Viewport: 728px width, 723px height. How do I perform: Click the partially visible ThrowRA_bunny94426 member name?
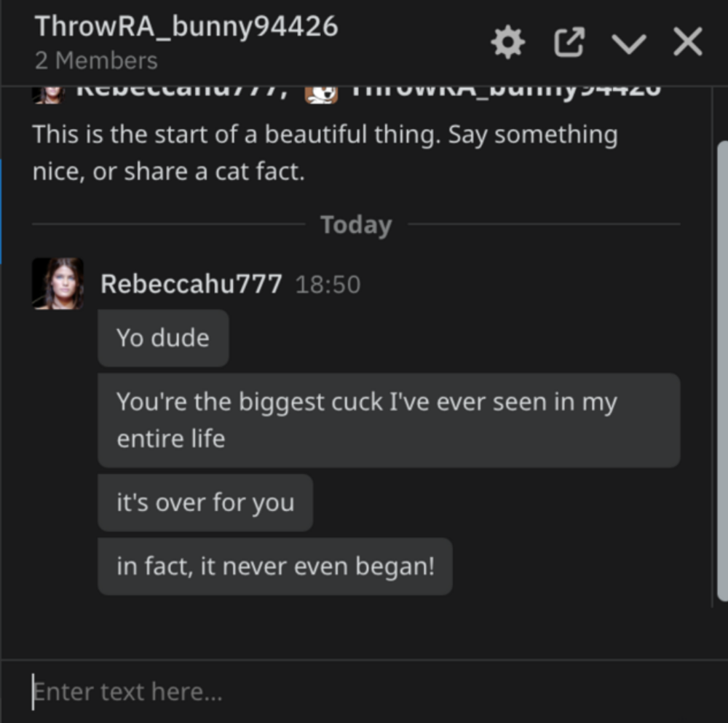coord(506,92)
